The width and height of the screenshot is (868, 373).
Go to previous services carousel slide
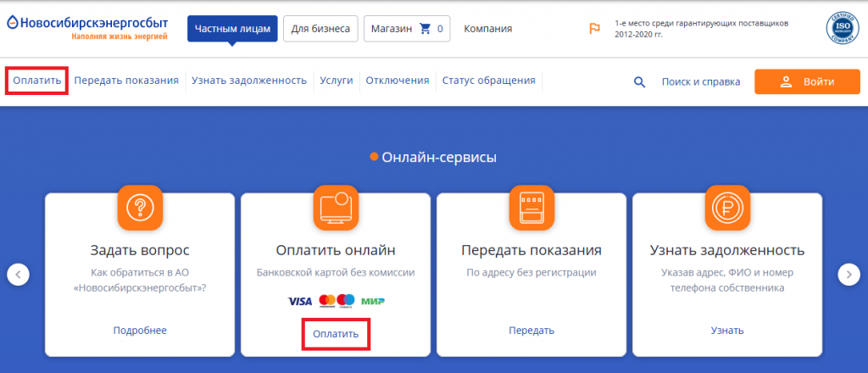(18, 274)
